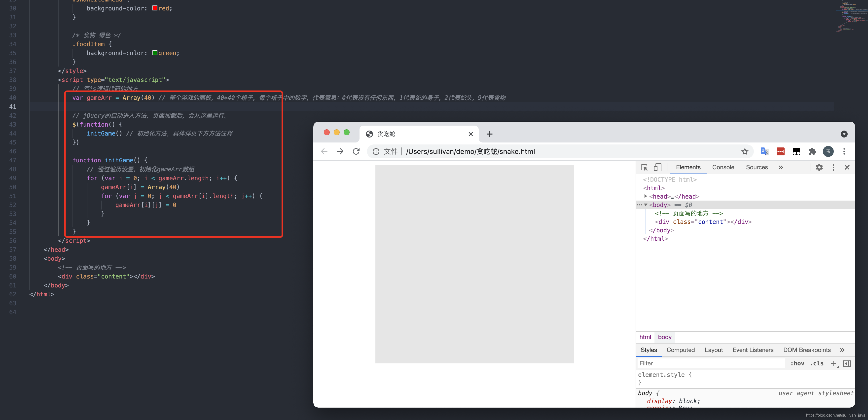Open the Google Translate extension icon
The height and width of the screenshot is (420, 868).
(764, 152)
